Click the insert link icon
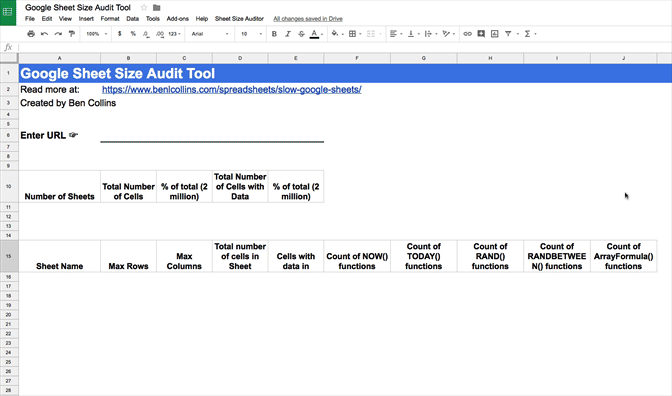Image resolution: width=672 pixels, height=396 pixels. click(468, 34)
